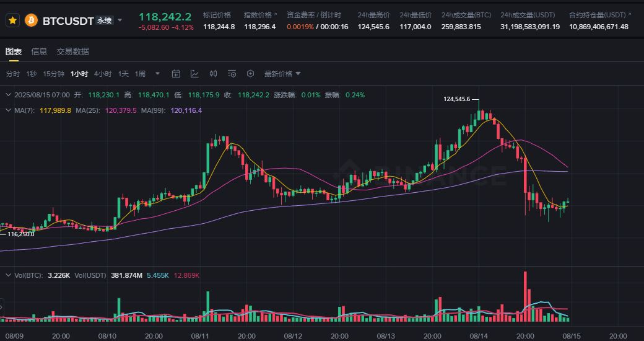Collapse the MA indicator legend chevron
Screen dimensions: 644x341
tap(7, 110)
